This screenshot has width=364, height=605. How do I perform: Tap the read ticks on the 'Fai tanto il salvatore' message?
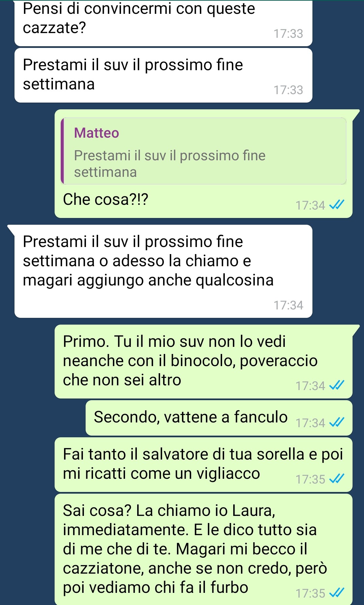337,478
